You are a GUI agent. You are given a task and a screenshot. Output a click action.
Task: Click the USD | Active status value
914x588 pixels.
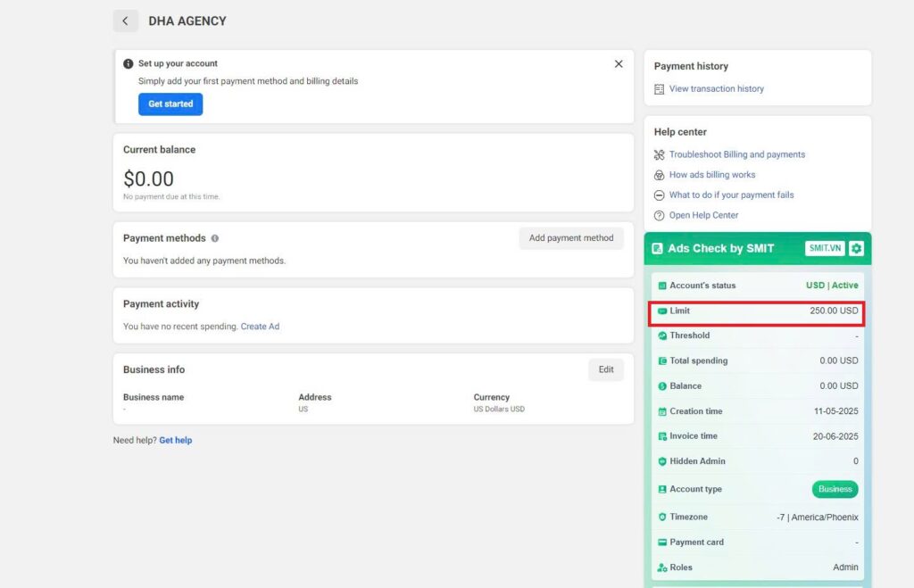(x=832, y=285)
